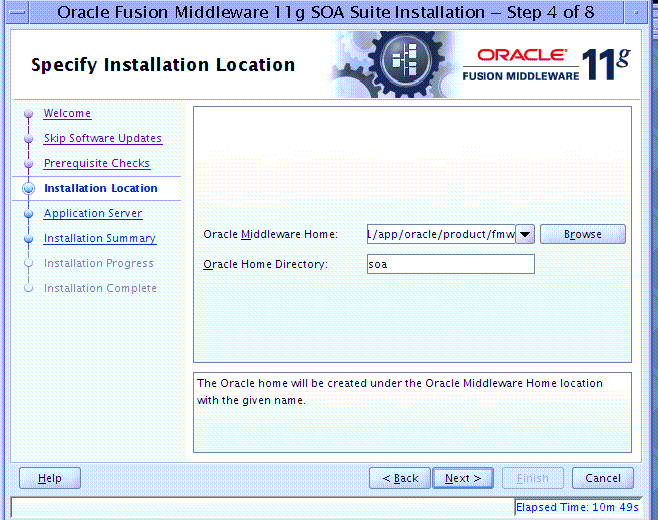Click the Application Server bullet icon
The width and height of the screenshot is (658, 520).
[29, 214]
